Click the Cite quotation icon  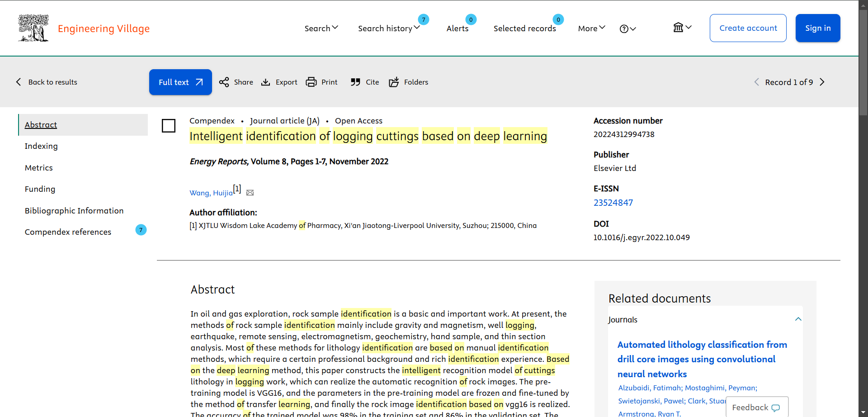pos(355,82)
